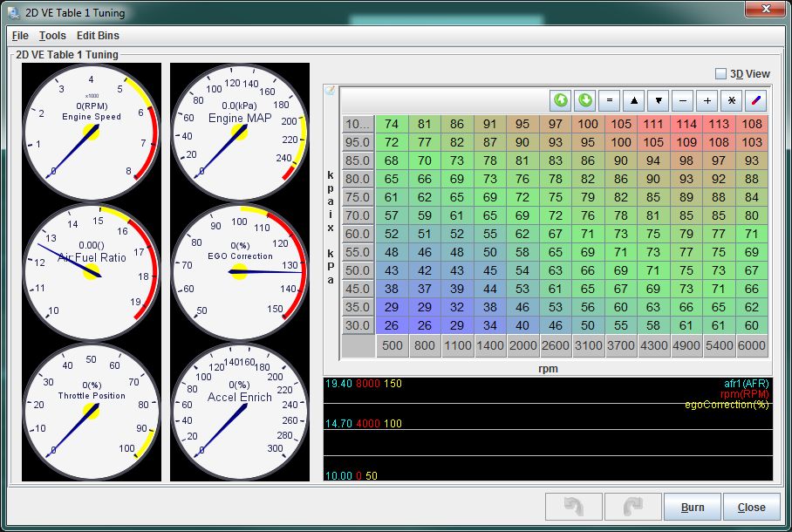This screenshot has height=532, width=792.
Task: Select the 1100 rpm column header
Action: click(458, 345)
